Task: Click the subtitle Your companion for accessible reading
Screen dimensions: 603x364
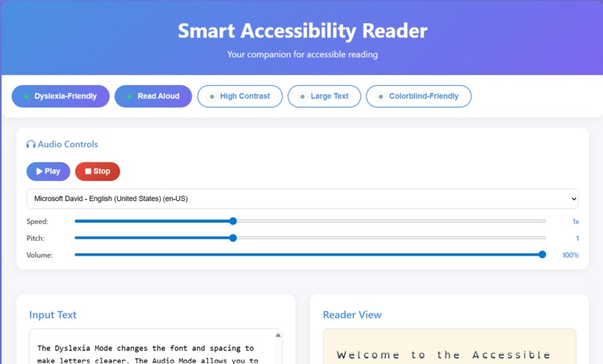Action: (x=302, y=55)
